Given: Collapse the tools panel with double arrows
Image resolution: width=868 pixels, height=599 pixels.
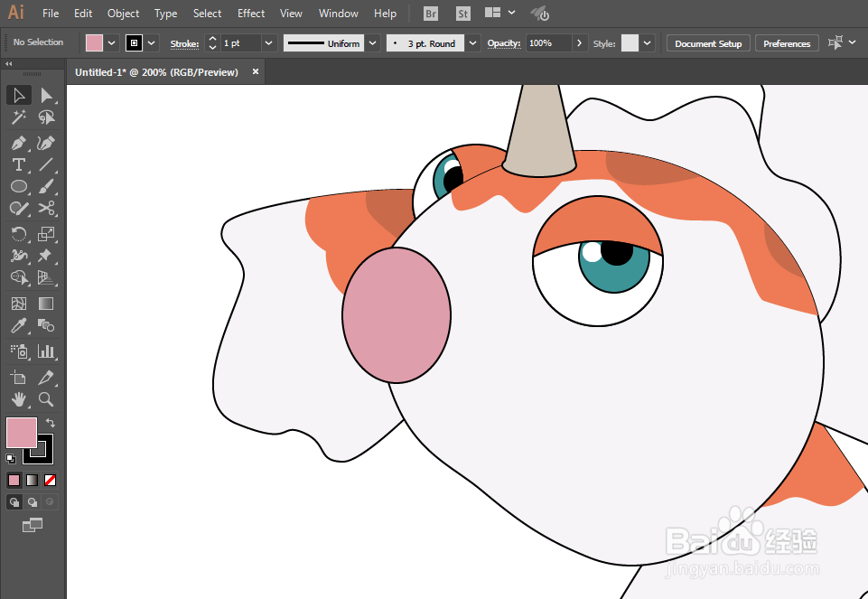Looking at the screenshot, I should pos(9,64).
